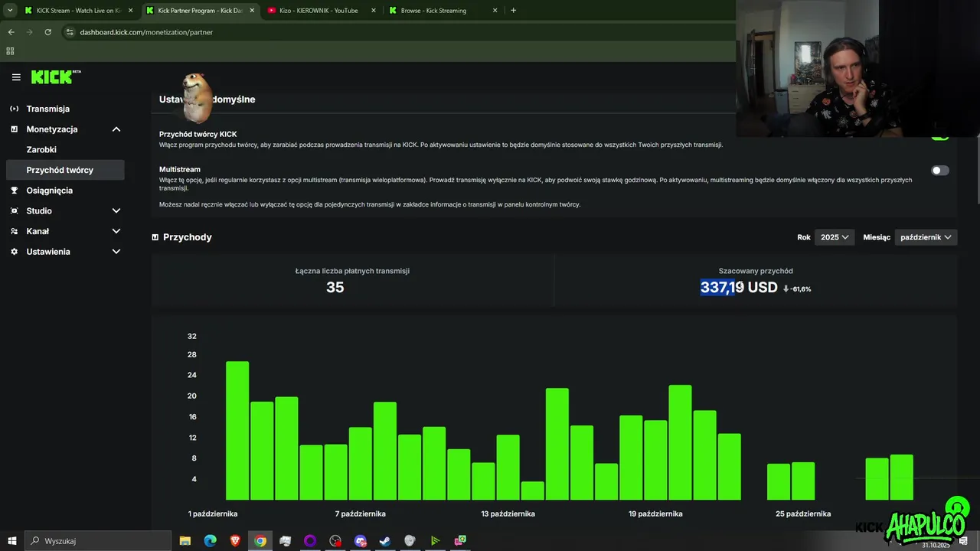Click the 25 października axis label
This screenshot has width=980, height=551.
click(803, 514)
